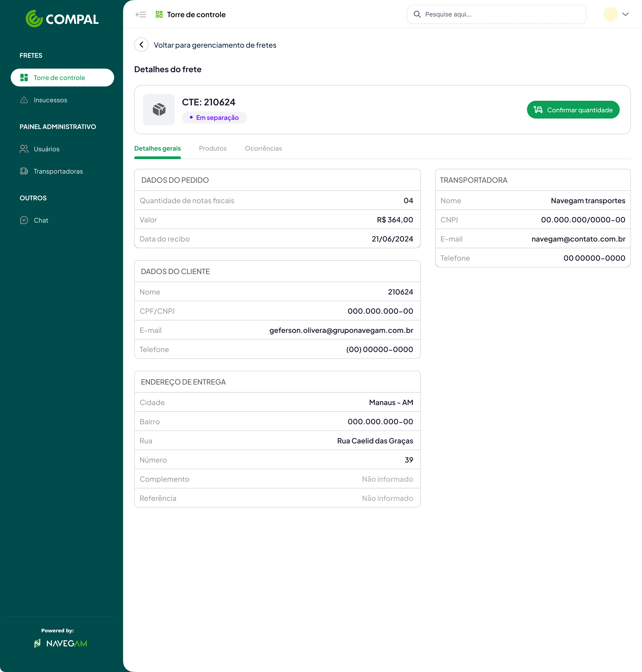Toggle the Em separação status badge

(x=214, y=117)
